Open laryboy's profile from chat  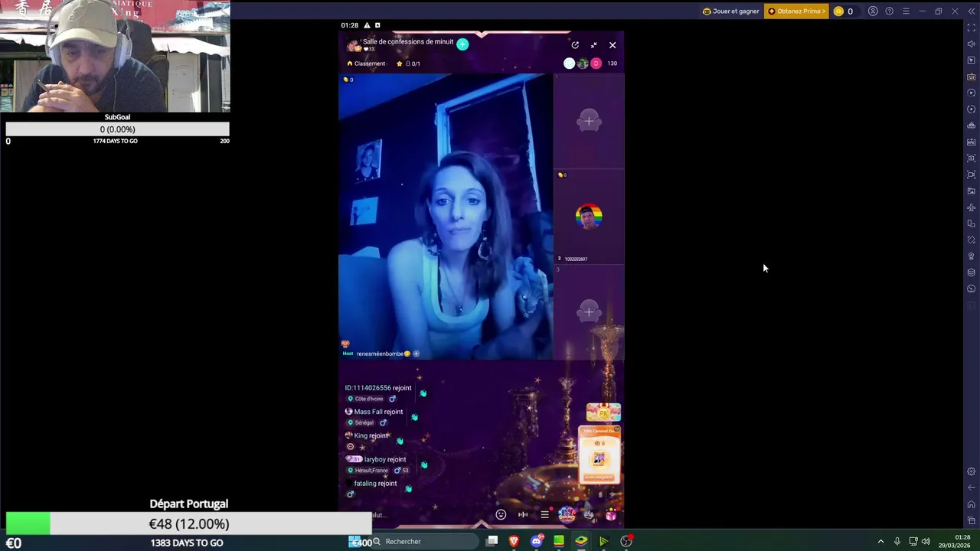pyautogui.click(x=376, y=459)
